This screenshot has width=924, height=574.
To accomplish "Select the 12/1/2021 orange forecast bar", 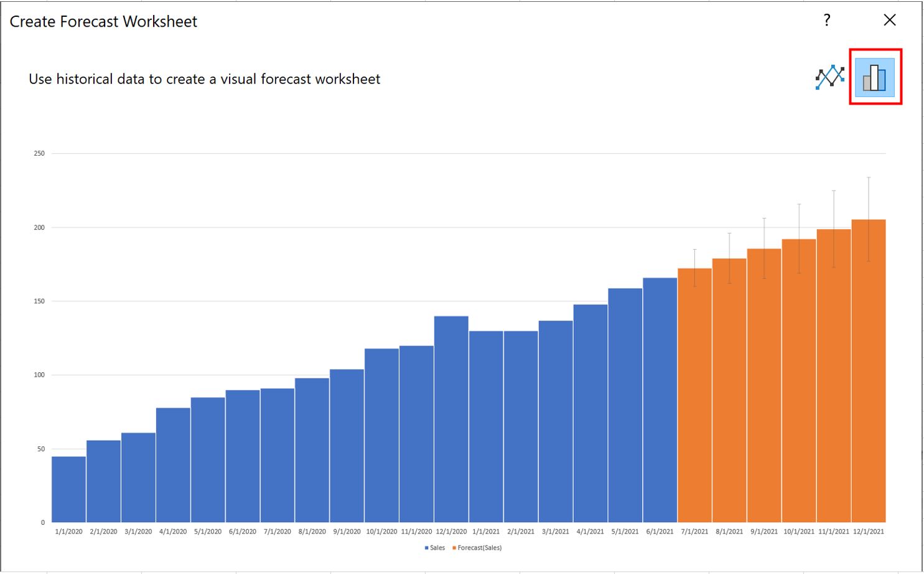I will pos(869,371).
